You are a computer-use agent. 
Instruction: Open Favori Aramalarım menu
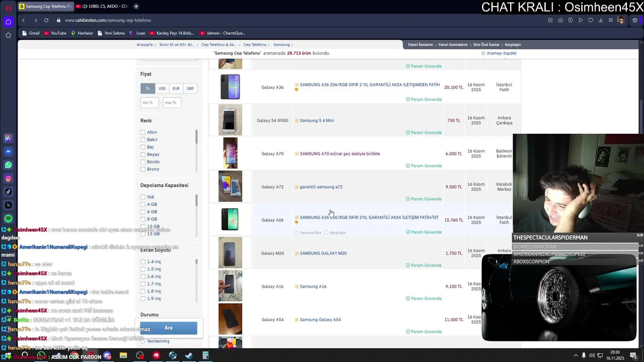pos(453,45)
